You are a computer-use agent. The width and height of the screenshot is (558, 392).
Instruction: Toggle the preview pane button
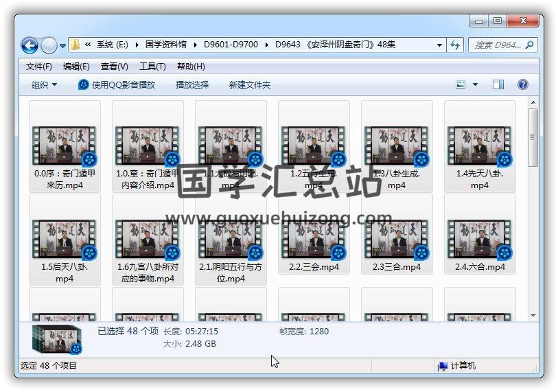498,84
